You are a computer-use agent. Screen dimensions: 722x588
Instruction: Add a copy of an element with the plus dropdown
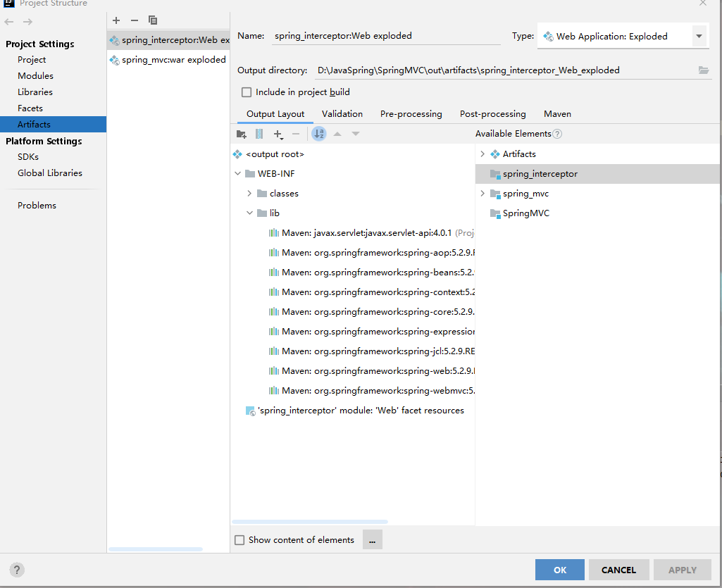coord(278,134)
